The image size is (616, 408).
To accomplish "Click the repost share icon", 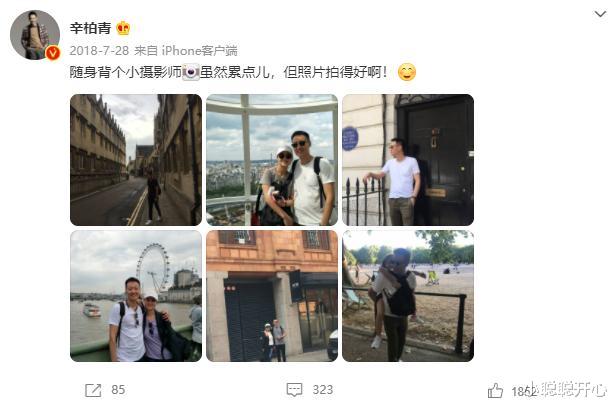I will (93, 390).
